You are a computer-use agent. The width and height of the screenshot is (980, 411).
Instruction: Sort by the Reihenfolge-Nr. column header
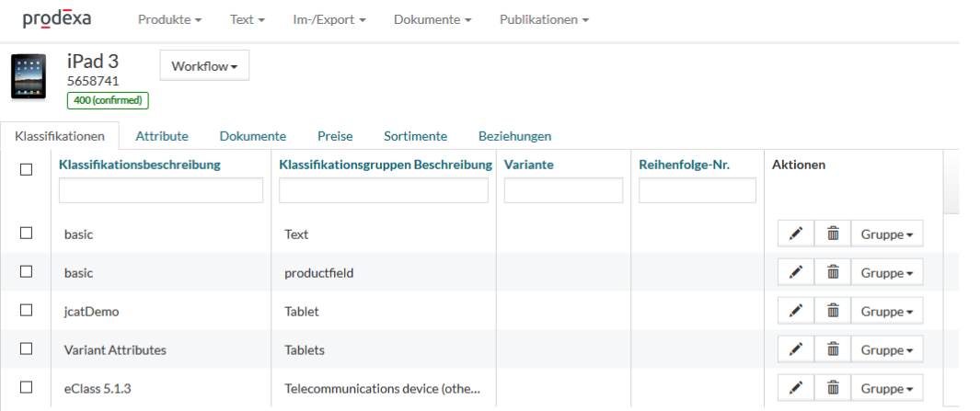click(x=685, y=165)
